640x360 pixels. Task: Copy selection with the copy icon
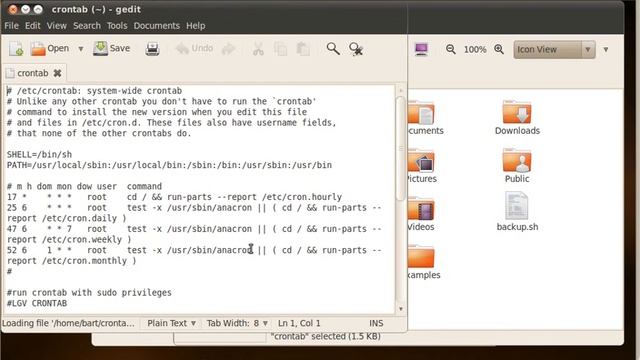[x=280, y=49]
